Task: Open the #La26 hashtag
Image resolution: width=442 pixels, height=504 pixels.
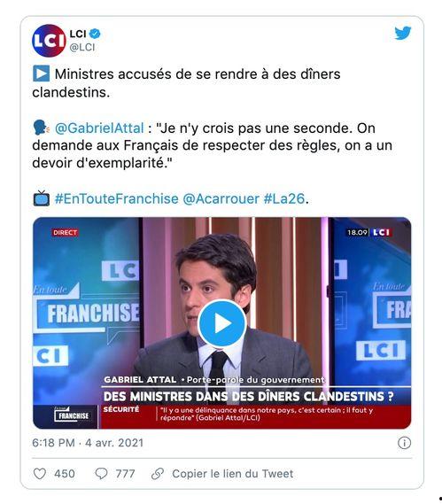Action: tap(283, 198)
